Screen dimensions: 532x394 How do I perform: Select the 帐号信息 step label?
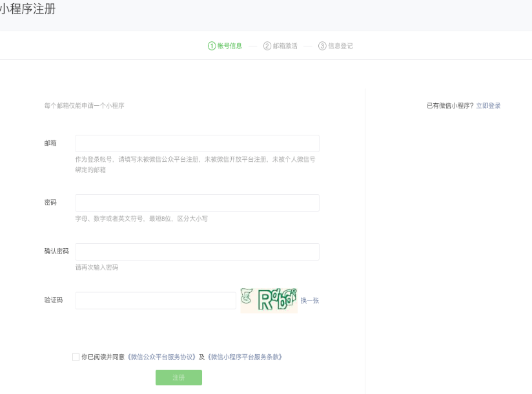click(x=230, y=46)
